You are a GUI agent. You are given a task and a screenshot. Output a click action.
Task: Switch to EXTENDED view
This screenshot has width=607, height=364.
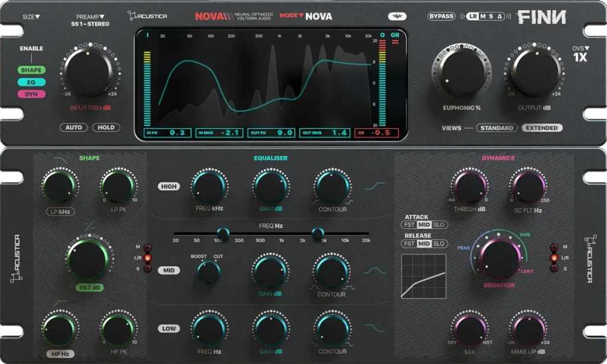tap(542, 128)
